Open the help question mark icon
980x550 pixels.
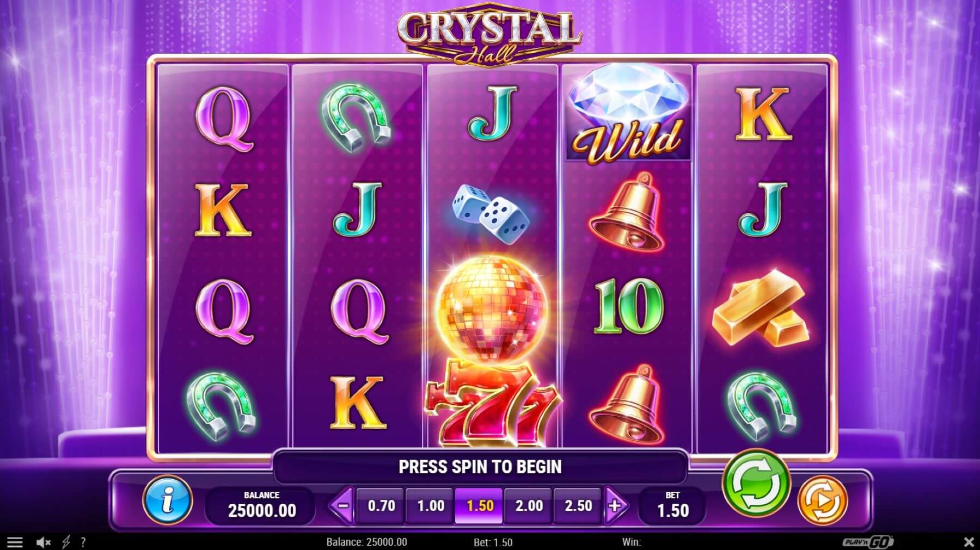[x=83, y=542]
